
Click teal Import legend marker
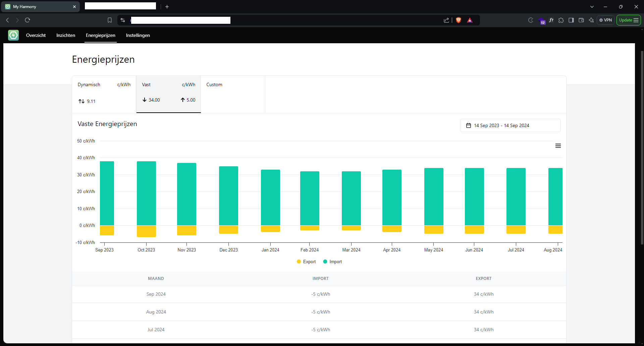325,262
